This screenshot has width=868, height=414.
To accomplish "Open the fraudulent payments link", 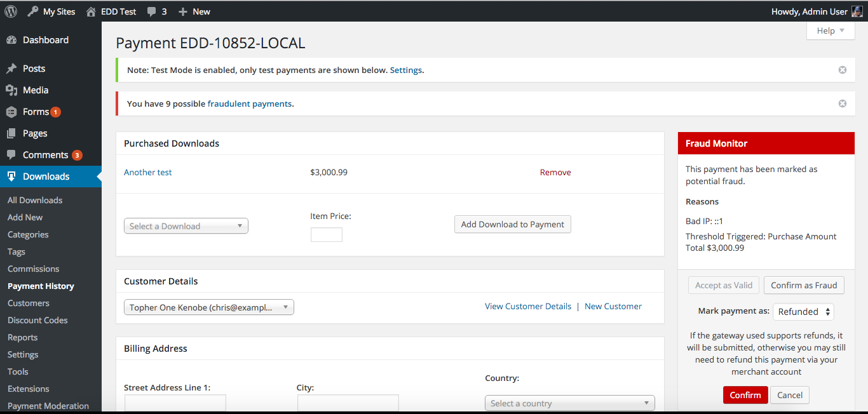I will coord(249,103).
